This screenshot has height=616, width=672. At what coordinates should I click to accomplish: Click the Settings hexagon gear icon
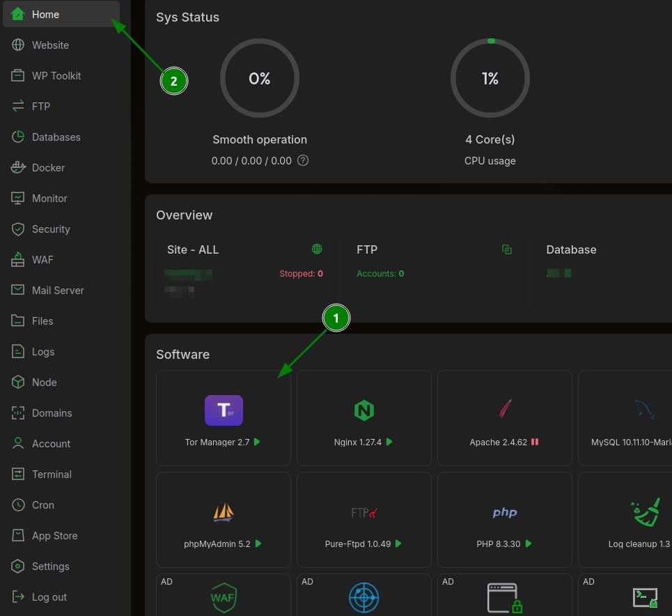pyautogui.click(x=17, y=567)
